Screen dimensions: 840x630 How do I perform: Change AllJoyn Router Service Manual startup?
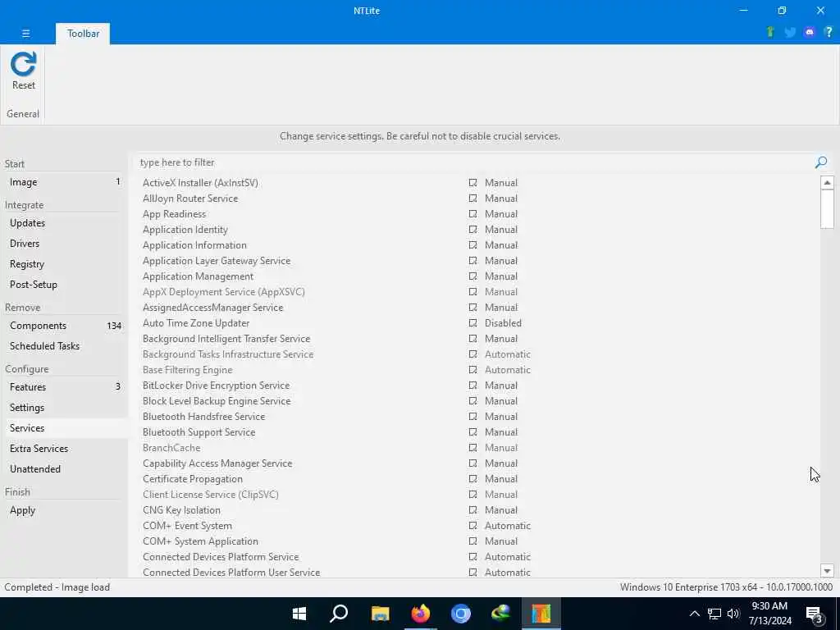point(501,199)
